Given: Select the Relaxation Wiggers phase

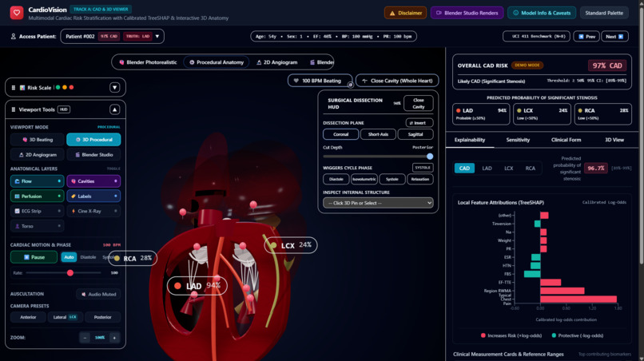Looking at the screenshot, I should coord(419,179).
